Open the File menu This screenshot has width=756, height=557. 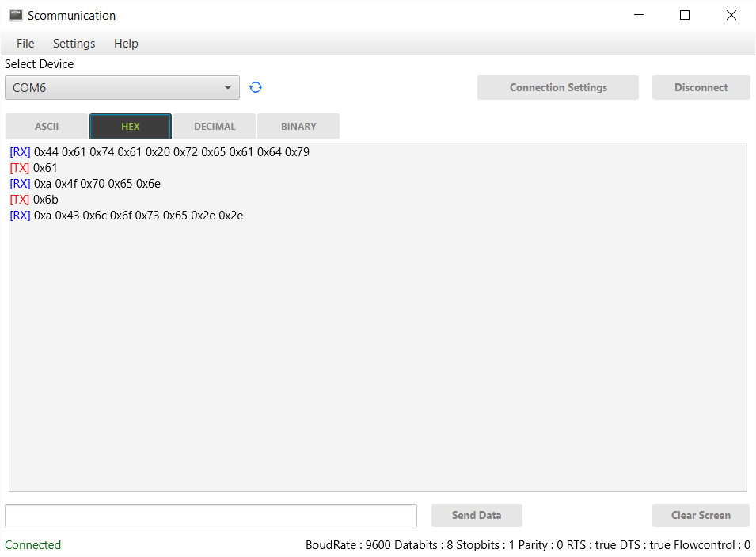[x=25, y=44]
